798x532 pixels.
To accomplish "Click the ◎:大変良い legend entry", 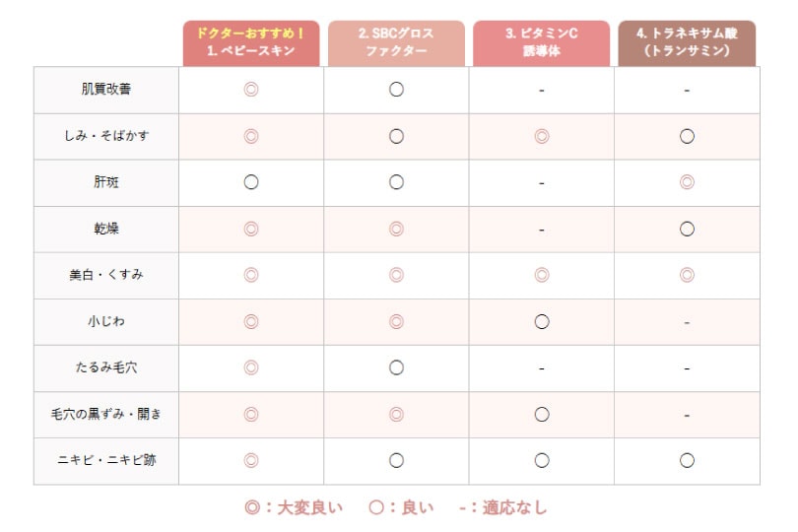I will click(x=294, y=507).
